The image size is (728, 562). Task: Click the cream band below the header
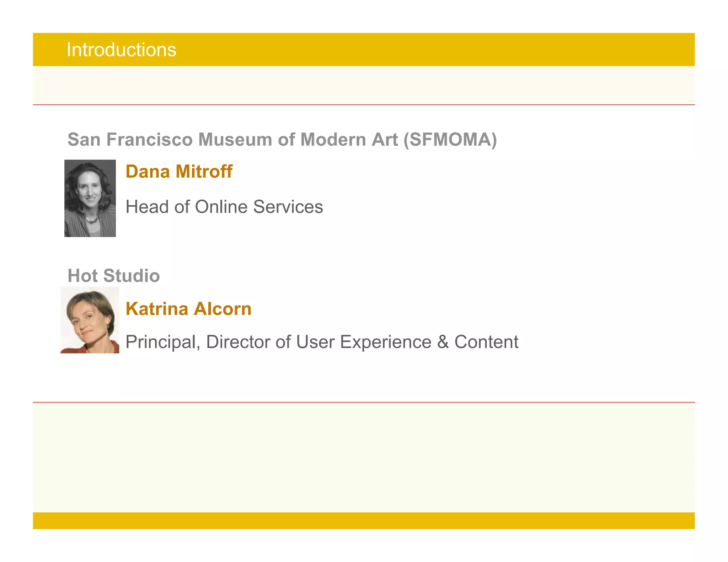(x=364, y=85)
